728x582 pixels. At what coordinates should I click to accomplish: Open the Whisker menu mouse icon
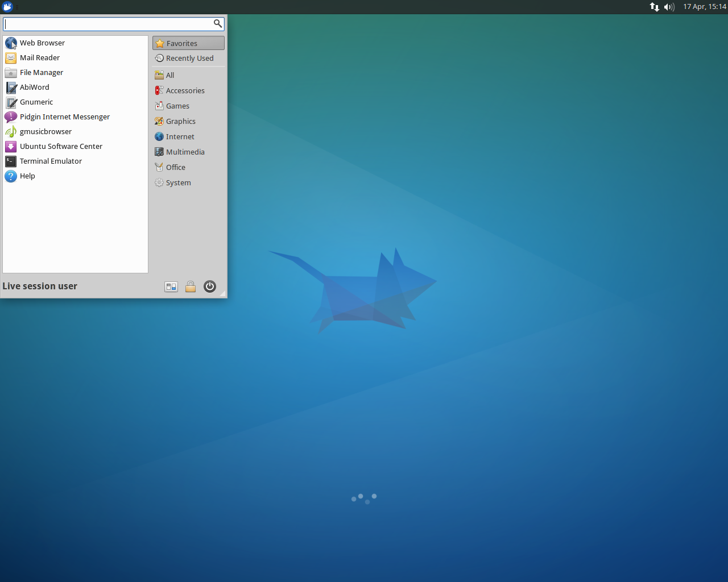pyautogui.click(x=7, y=7)
